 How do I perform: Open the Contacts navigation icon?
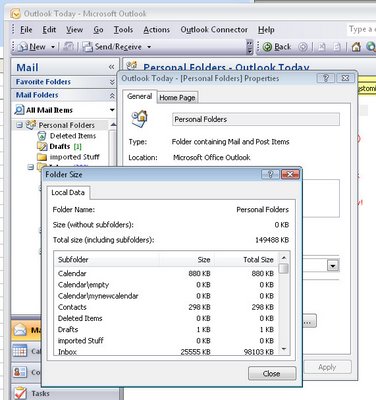(x=20, y=372)
